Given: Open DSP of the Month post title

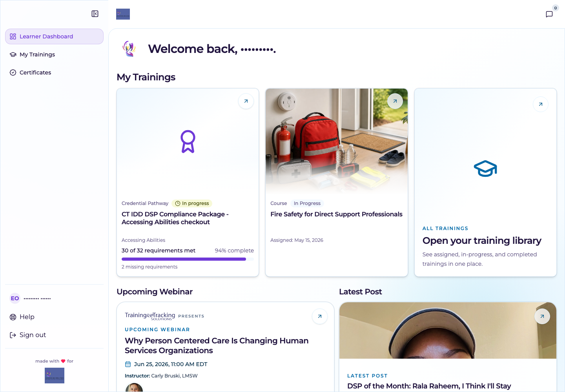Looking at the screenshot, I should pos(429,386).
